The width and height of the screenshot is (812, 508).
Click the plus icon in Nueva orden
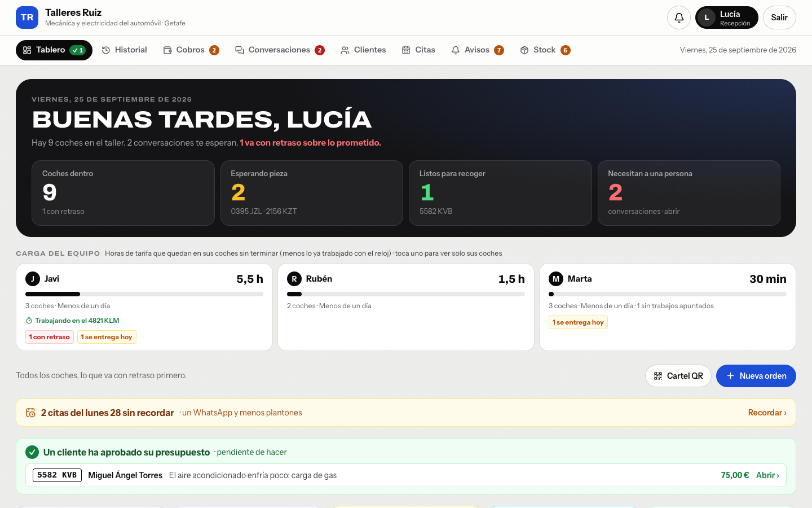pos(730,376)
